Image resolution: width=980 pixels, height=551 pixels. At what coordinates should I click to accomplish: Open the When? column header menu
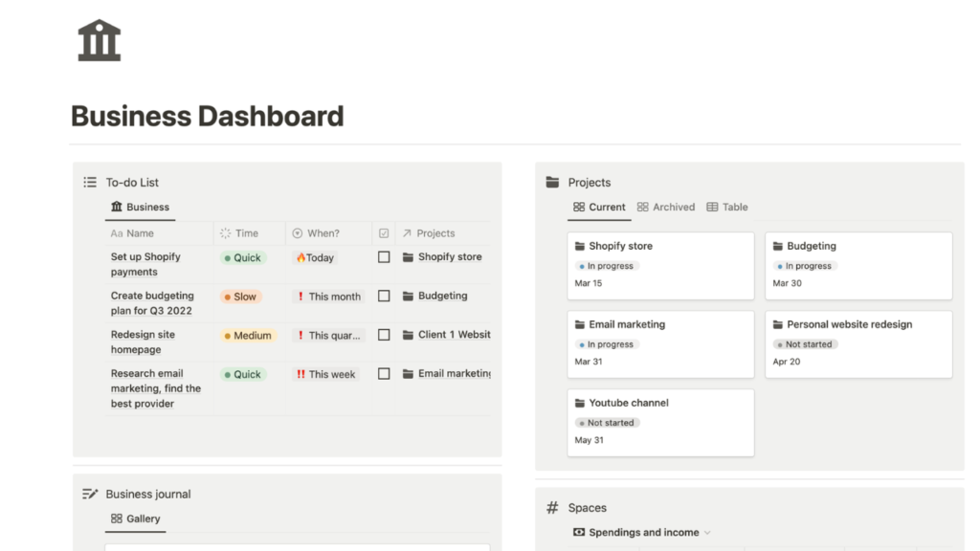pyautogui.click(x=323, y=233)
